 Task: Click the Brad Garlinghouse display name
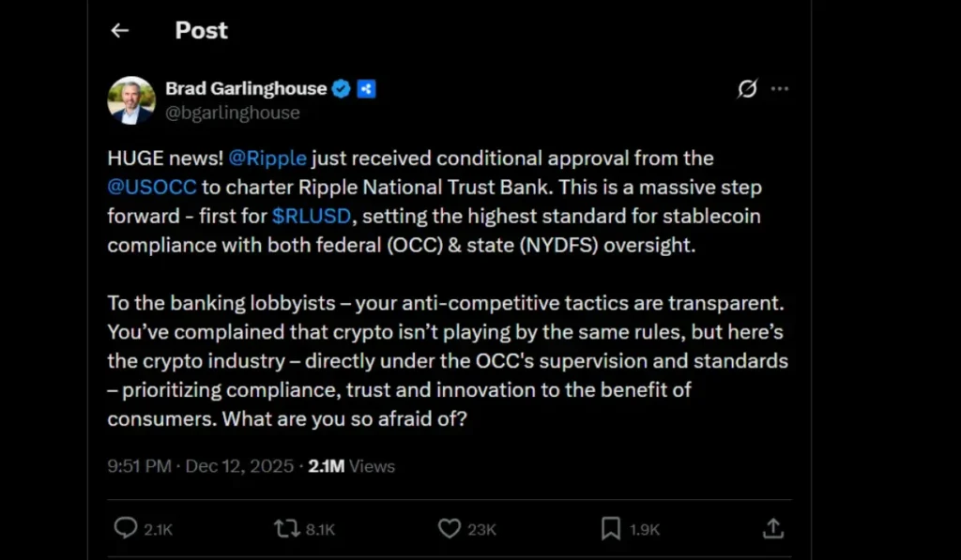[246, 89]
